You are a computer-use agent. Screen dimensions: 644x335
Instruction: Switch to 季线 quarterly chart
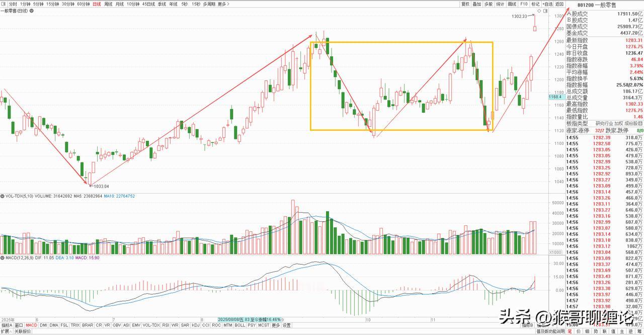pyautogui.click(x=162, y=4)
